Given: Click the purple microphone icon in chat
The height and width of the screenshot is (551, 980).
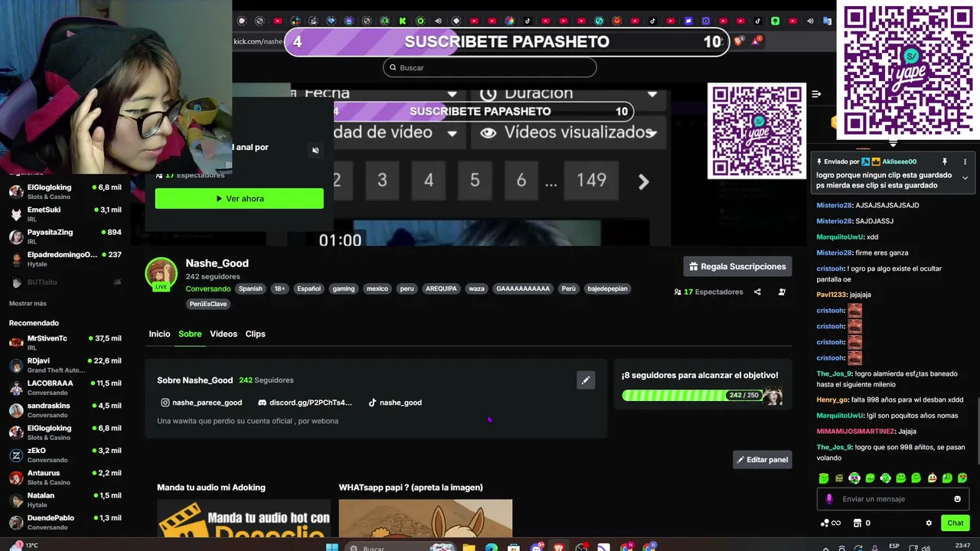Looking at the screenshot, I should pos(828,499).
